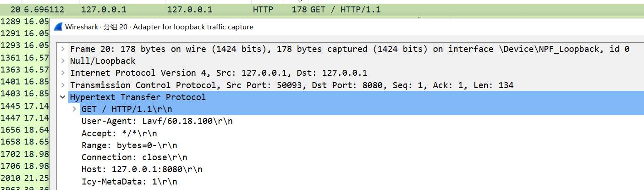Select the User-Agent Lavf/60.18.100 line
Viewport: 644px width, 190px height.
click(x=157, y=121)
